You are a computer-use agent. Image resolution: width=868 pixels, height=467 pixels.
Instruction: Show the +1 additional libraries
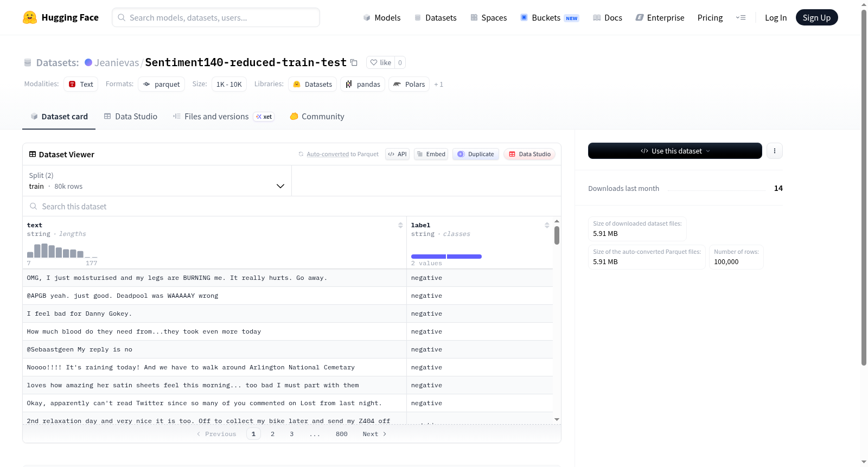pos(439,85)
